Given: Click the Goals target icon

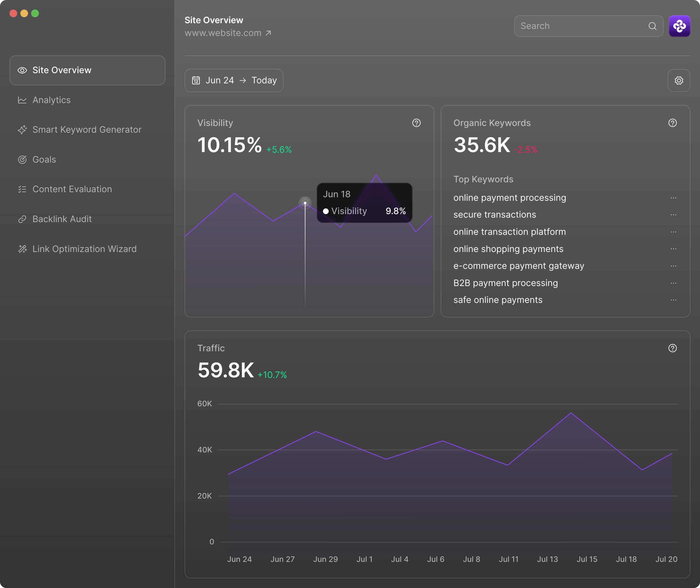Looking at the screenshot, I should [x=22, y=160].
